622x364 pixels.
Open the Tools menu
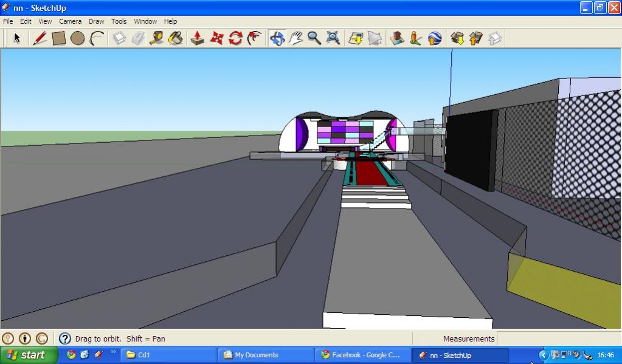(x=119, y=21)
